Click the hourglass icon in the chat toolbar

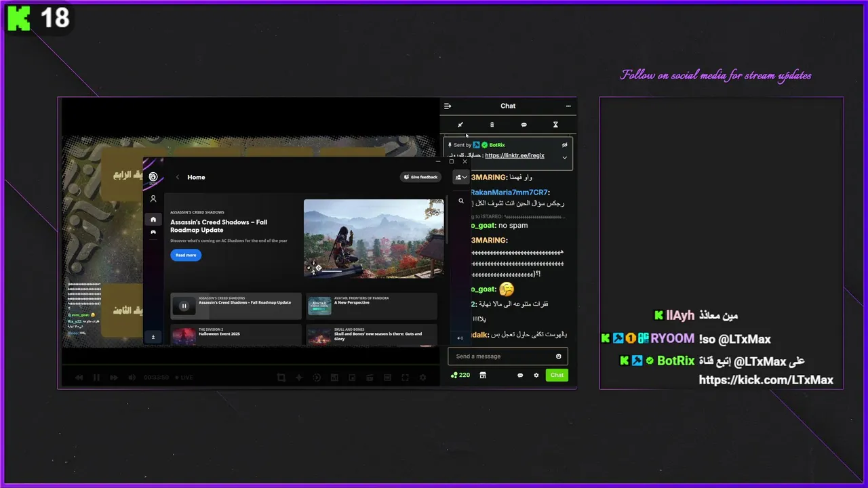coord(555,125)
